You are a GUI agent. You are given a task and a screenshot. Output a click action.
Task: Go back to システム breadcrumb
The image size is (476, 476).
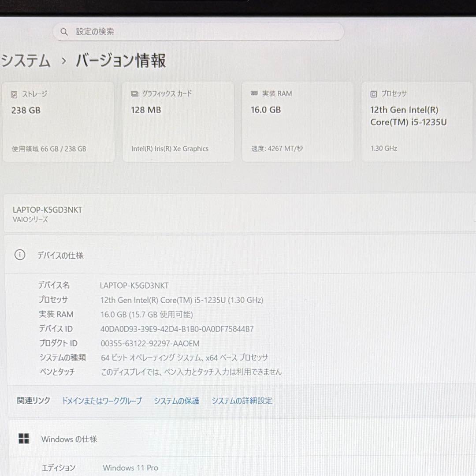(26, 60)
